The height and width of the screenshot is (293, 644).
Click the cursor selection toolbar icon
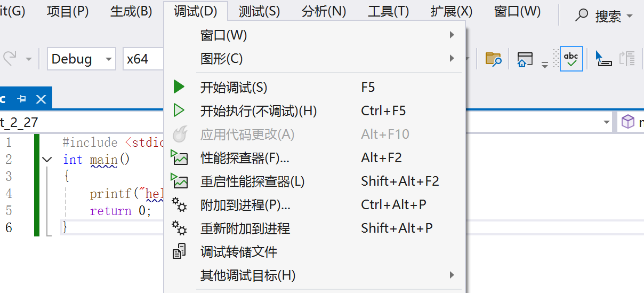pos(603,59)
